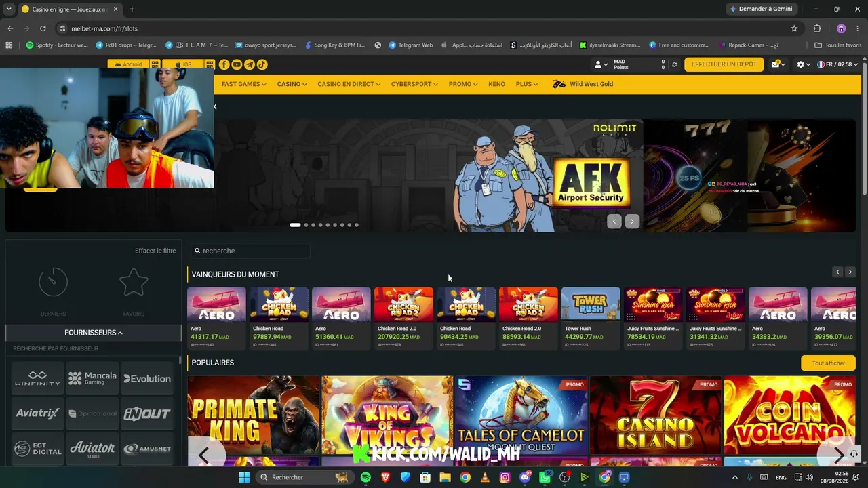
Task: Filter by InOut provider
Action: (x=147, y=413)
